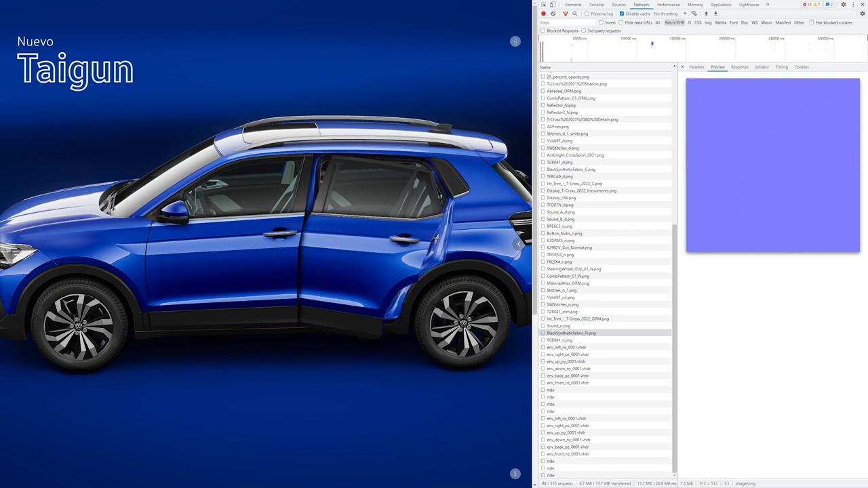Open the Sources tab
The width and height of the screenshot is (868, 488).
click(618, 5)
